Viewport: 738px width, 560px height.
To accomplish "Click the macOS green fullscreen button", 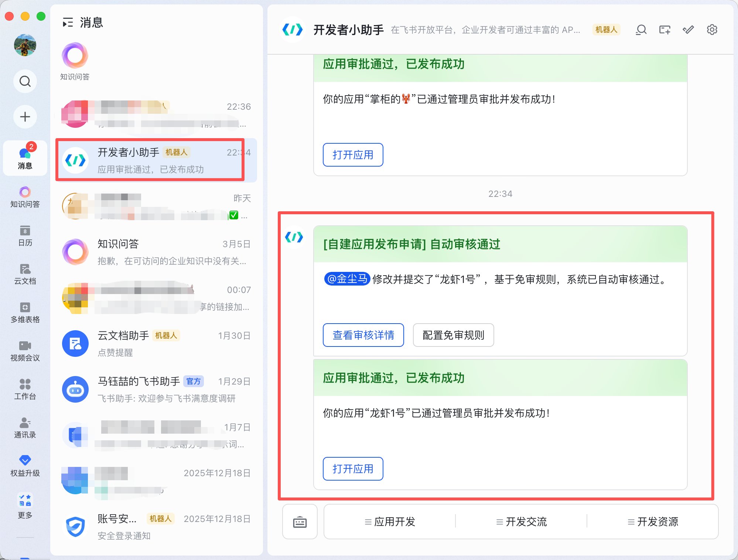I will 41,16.
